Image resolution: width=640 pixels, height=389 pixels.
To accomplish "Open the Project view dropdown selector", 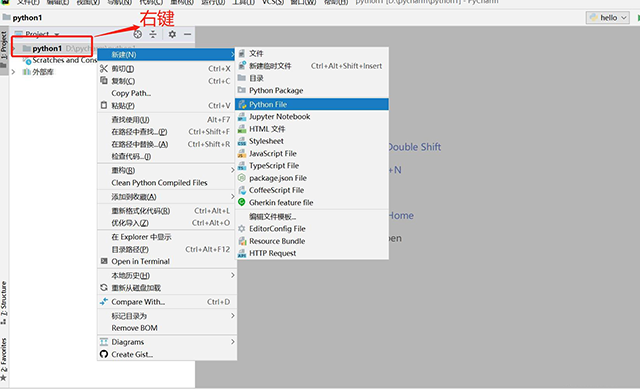I will (38, 34).
